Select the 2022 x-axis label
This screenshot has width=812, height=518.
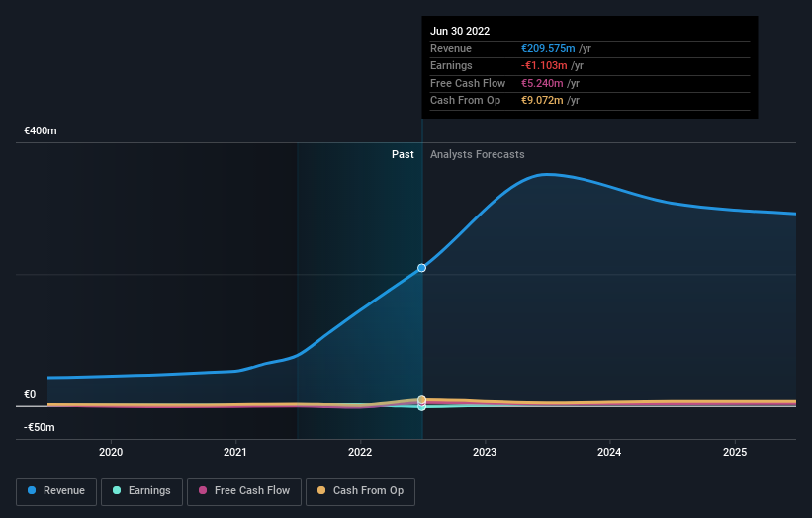(x=360, y=452)
